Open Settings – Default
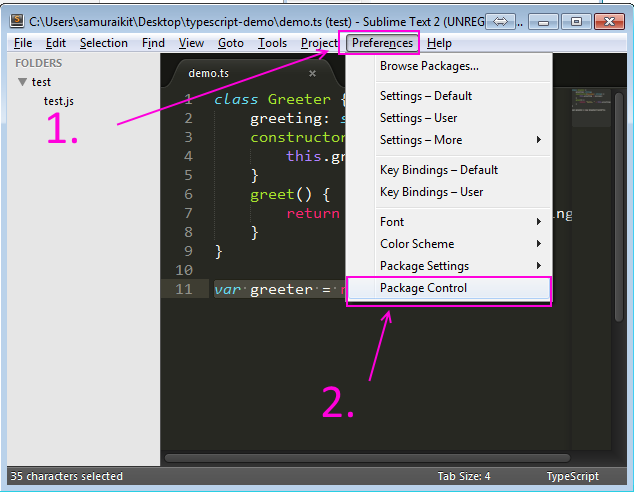634x492 pixels. coord(449,96)
